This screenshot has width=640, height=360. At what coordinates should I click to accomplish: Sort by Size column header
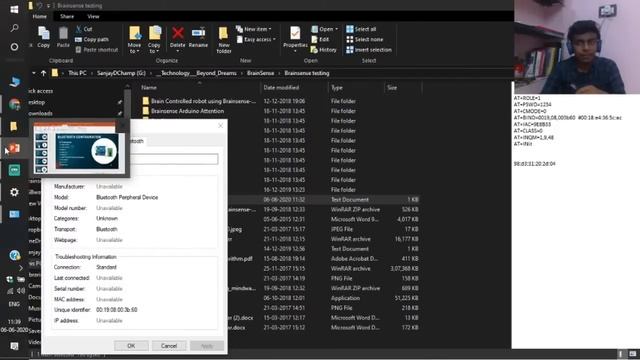392,87
